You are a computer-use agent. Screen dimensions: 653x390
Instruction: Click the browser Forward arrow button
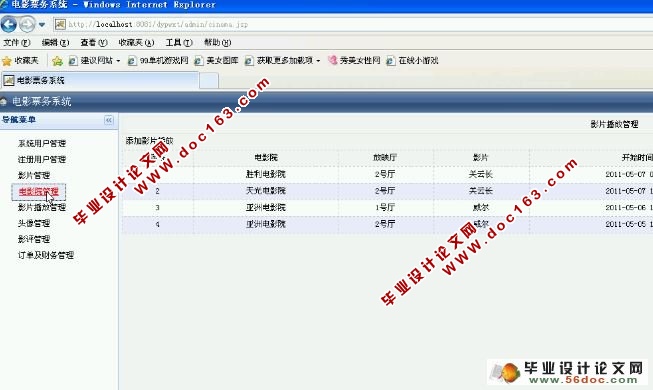[27, 25]
